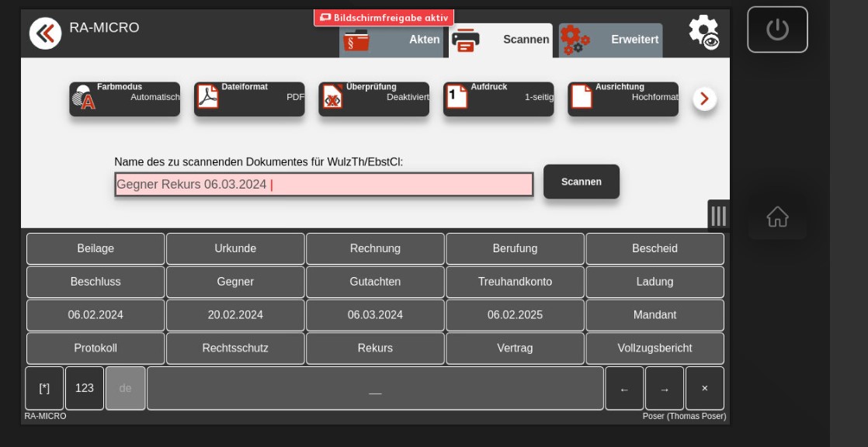This screenshot has width=868, height=447.
Task: Insert the keyword Gegner
Action: coord(235,282)
